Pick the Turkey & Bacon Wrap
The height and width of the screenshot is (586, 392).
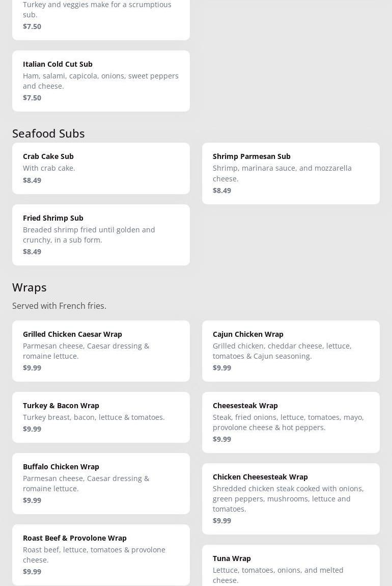pos(101,417)
